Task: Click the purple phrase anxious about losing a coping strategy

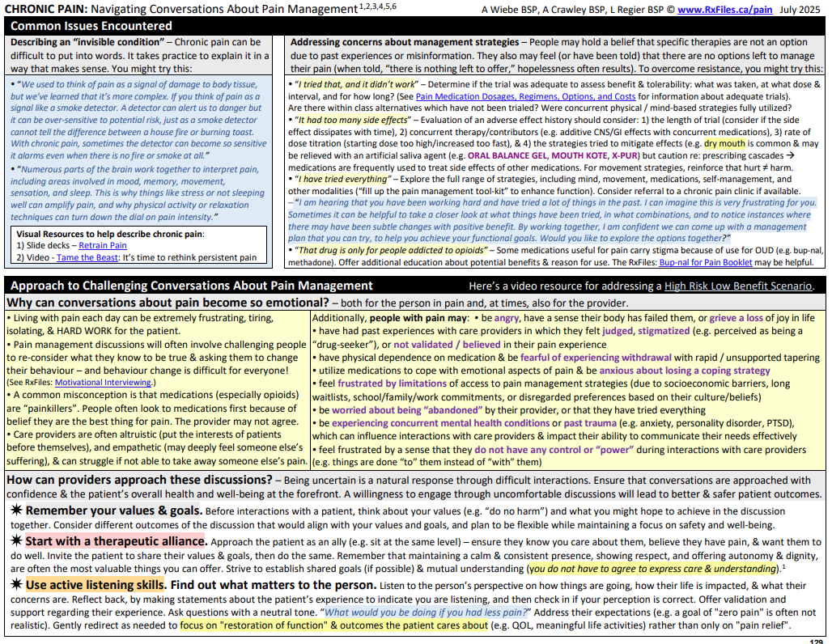Action: [x=685, y=371]
